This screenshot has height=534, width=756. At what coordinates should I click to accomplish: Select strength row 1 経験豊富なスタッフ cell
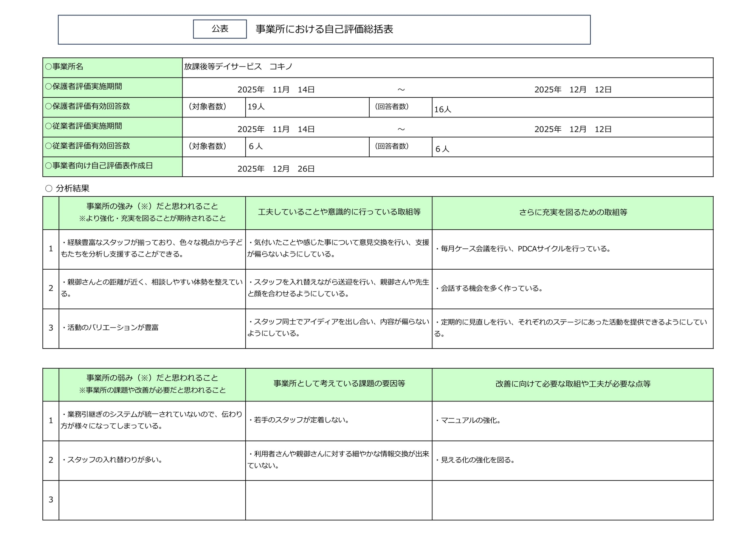coord(152,248)
